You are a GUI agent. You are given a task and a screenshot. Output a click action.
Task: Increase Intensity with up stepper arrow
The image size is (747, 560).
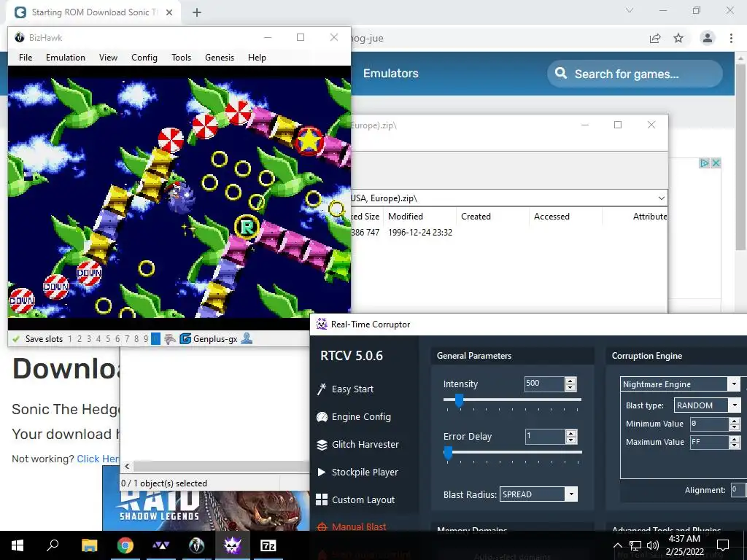point(570,381)
